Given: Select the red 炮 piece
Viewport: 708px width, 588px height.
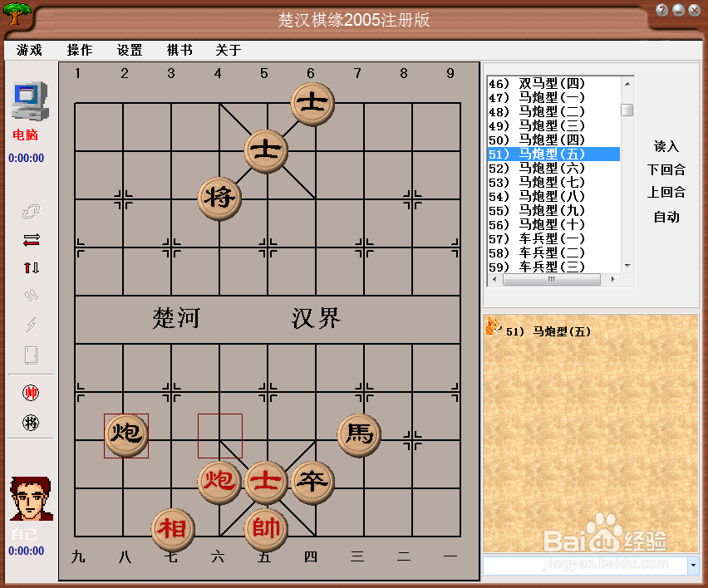Looking at the screenshot, I should pos(219,483).
